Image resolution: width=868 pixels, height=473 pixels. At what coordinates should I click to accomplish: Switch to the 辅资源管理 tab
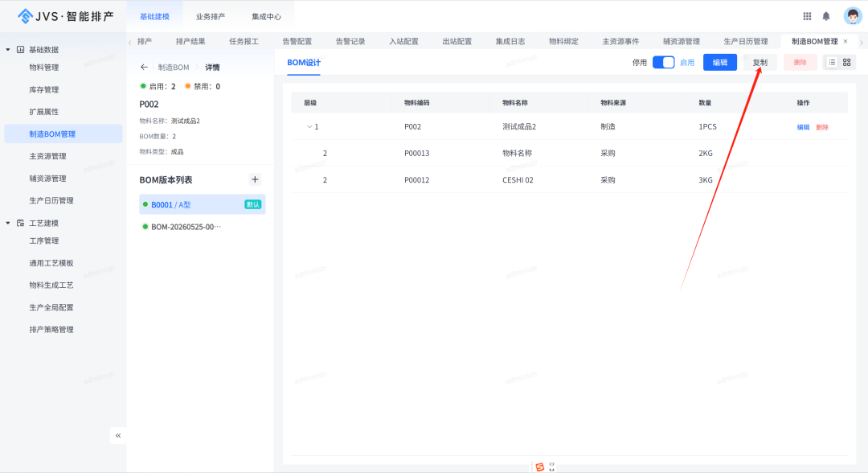click(682, 41)
